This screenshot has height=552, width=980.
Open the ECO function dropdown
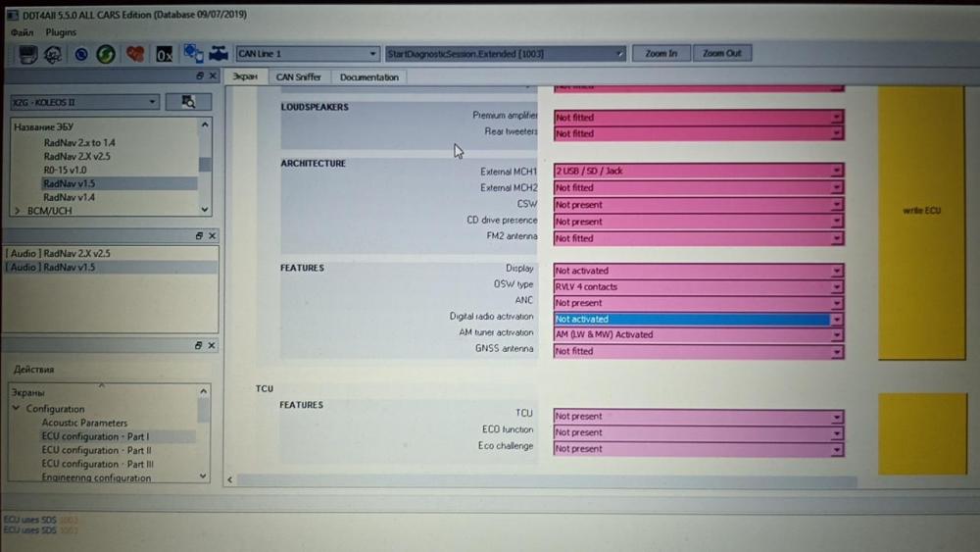coord(699,432)
